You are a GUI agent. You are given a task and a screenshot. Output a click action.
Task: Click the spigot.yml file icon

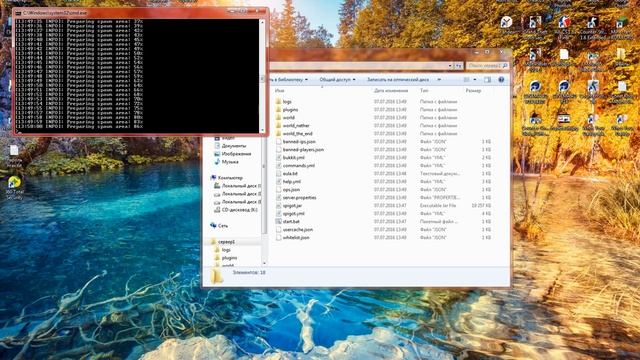coord(278,213)
